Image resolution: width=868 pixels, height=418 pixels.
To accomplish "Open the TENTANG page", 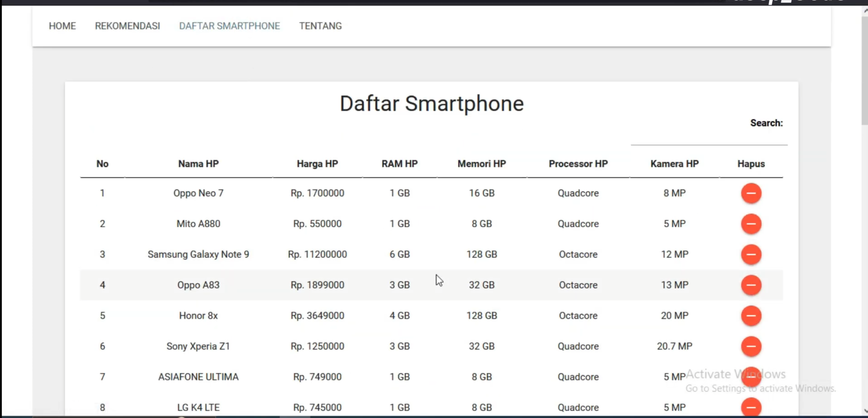I will [x=320, y=26].
